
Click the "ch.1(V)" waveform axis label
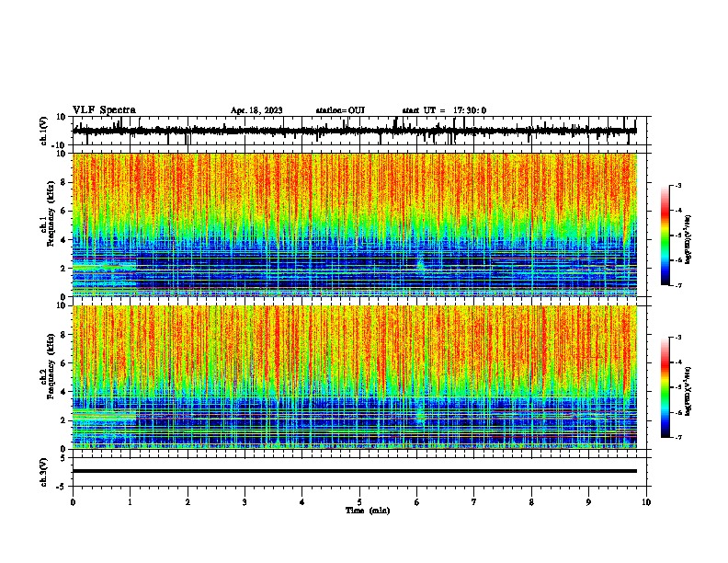click(43, 131)
